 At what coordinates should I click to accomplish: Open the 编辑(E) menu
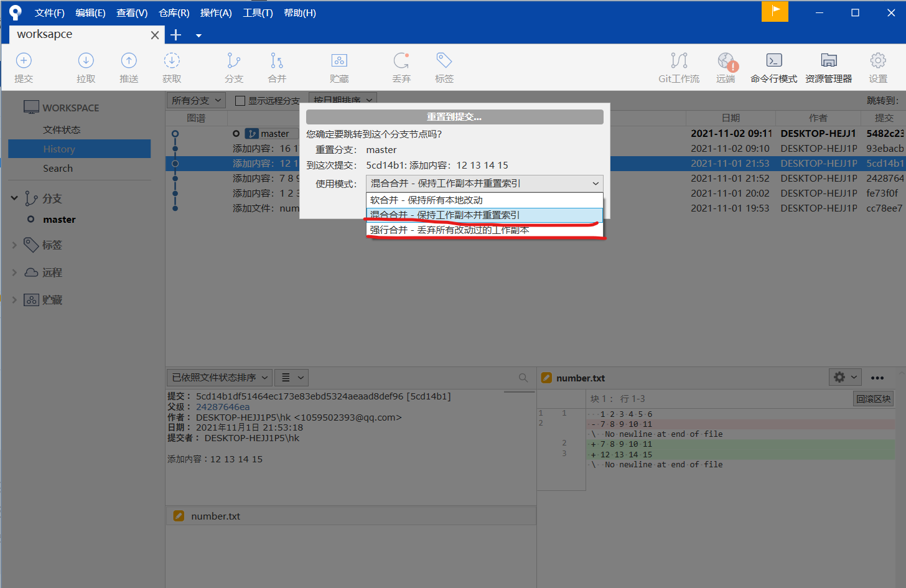pyautogui.click(x=90, y=13)
